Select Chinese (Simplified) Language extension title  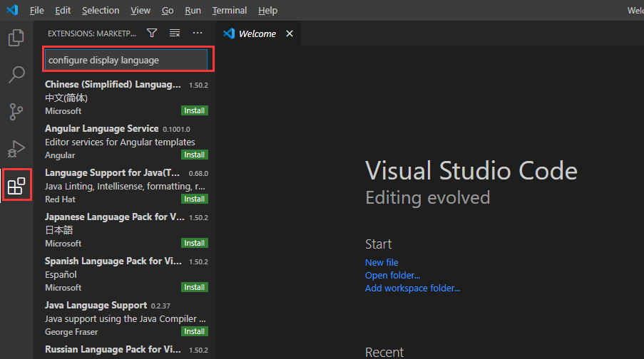coord(113,84)
